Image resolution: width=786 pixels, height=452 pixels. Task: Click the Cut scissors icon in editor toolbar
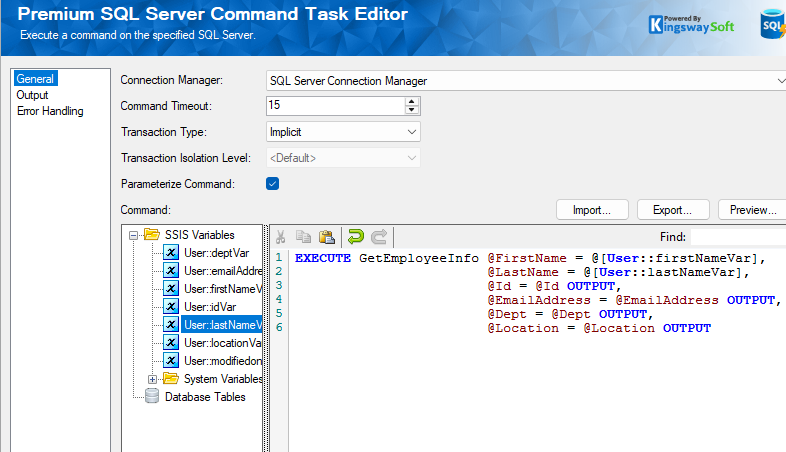click(281, 237)
